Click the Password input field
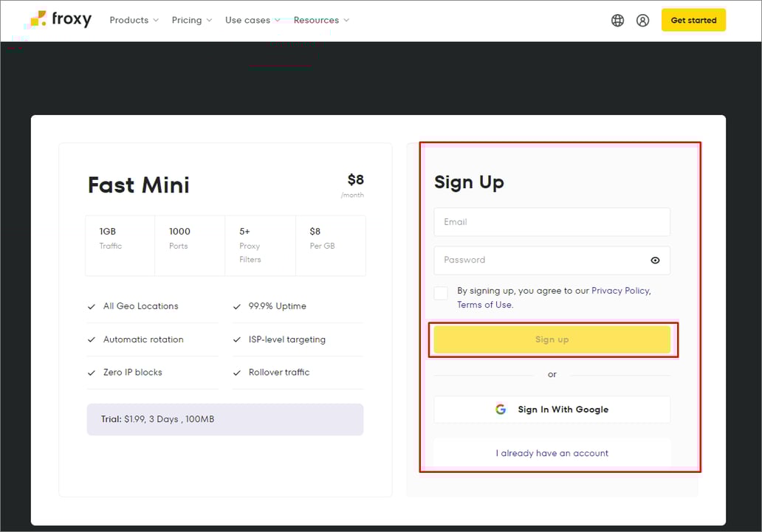This screenshot has height=532, width=762. pyautogui.click(x=546, y=260)
